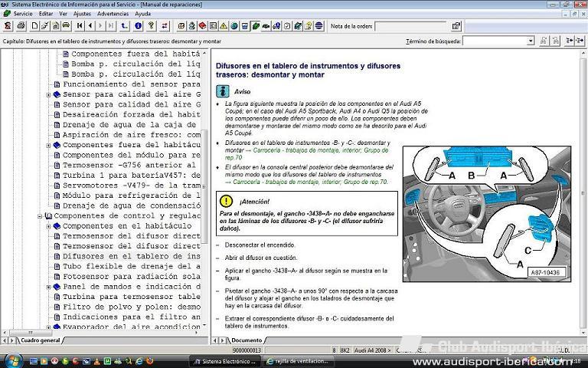
Task: Expand 'Evaporador del aire acondicion' node
Action: 48,327
